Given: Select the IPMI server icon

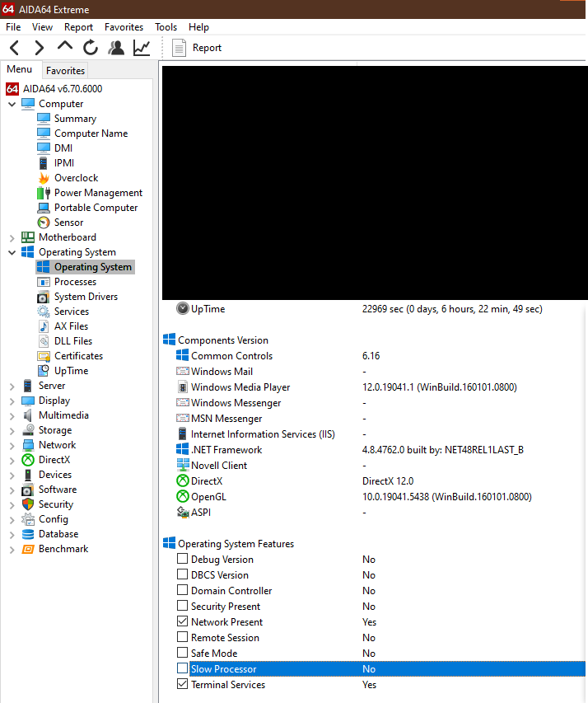Looking at the screenshot, I should 44,163.
